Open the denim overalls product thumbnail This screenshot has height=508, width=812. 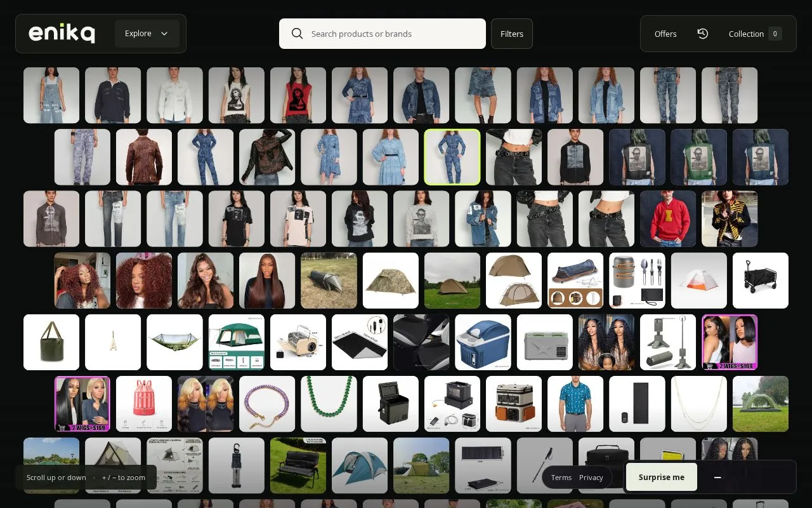[x=51, y=95]
